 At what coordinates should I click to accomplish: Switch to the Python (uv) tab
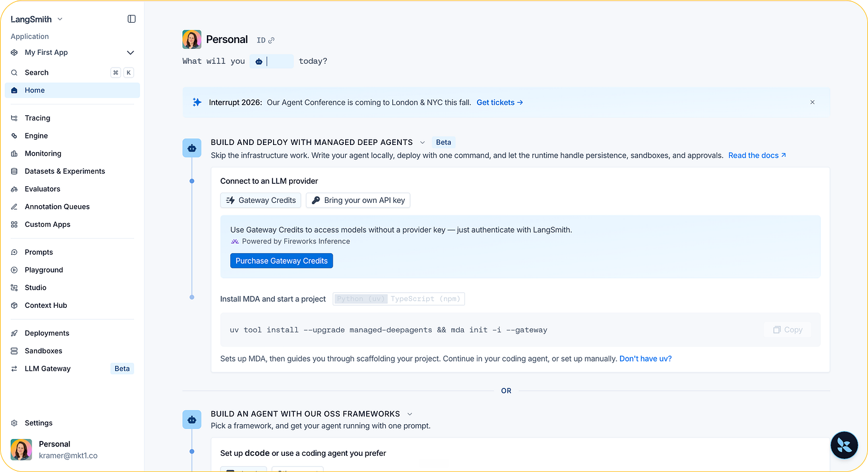coord(361,299)
